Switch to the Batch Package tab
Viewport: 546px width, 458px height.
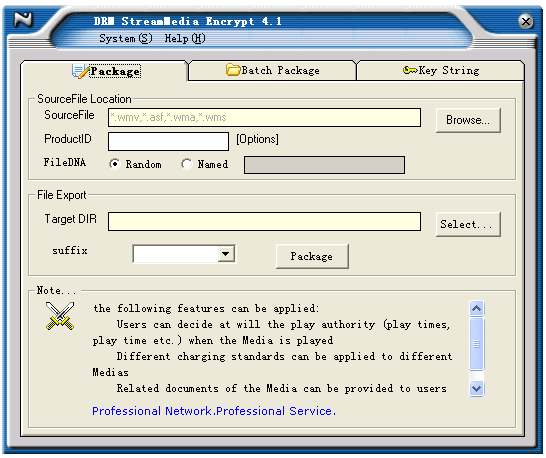(x=272, y=70)
